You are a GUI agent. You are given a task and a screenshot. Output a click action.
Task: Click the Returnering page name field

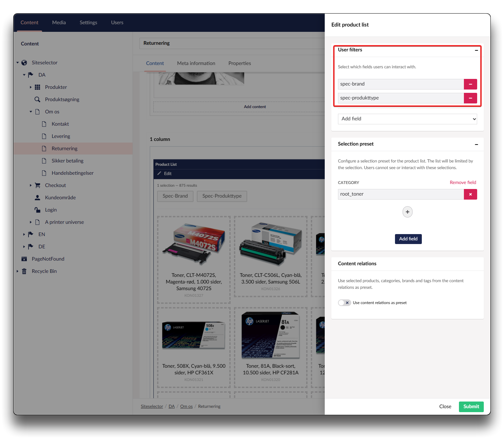232,43
